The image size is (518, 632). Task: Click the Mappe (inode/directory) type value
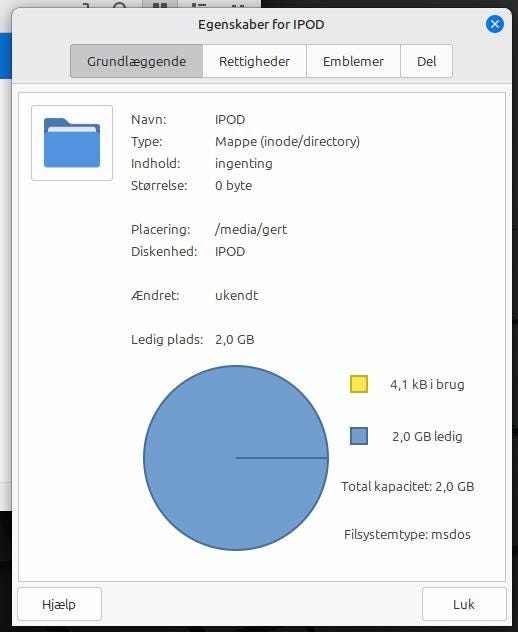click(287, 141)
